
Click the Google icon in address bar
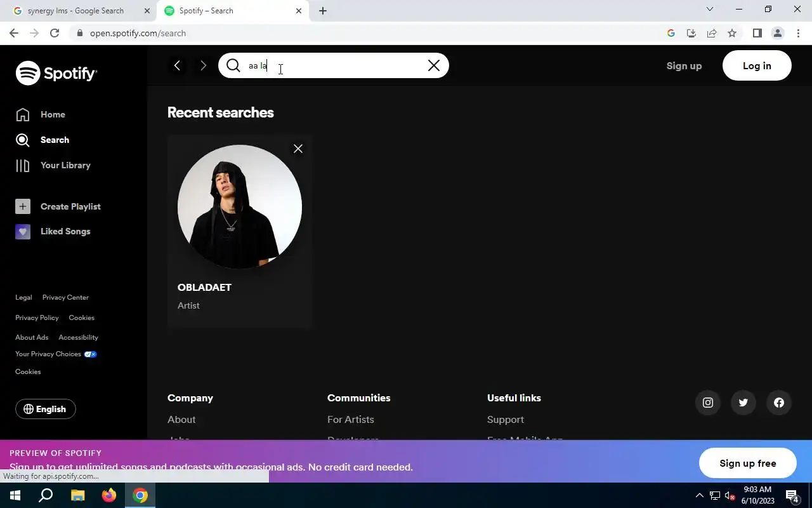[x=671, y=33]
